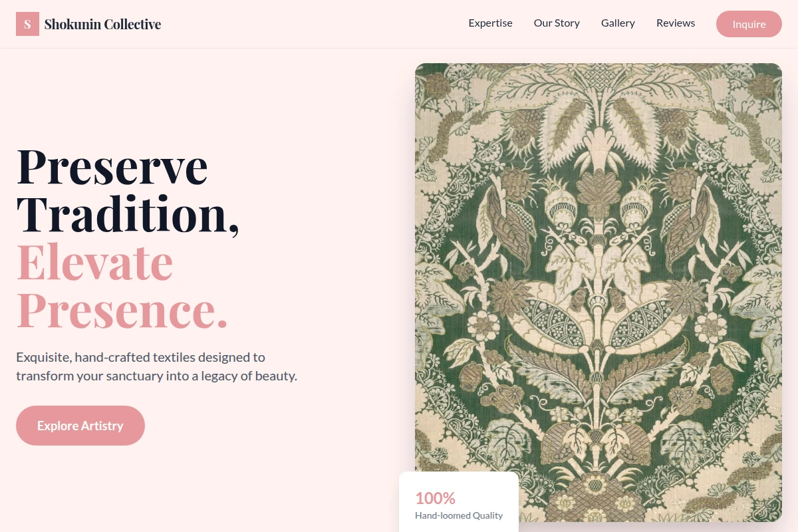Open the green floral textile image
This screenshot has width=798, height=532.
[598, 293]
